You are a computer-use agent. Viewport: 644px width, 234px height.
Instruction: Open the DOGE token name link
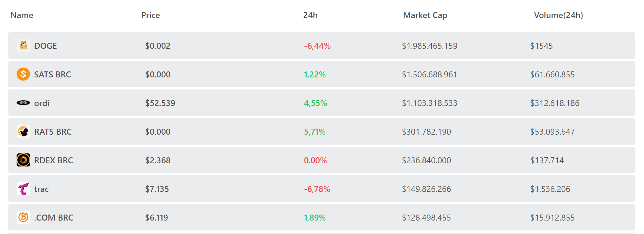pos(46,46)
